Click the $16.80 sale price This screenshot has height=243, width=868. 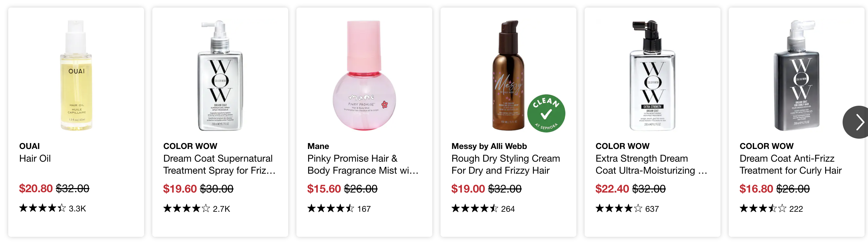click(756, 189)
